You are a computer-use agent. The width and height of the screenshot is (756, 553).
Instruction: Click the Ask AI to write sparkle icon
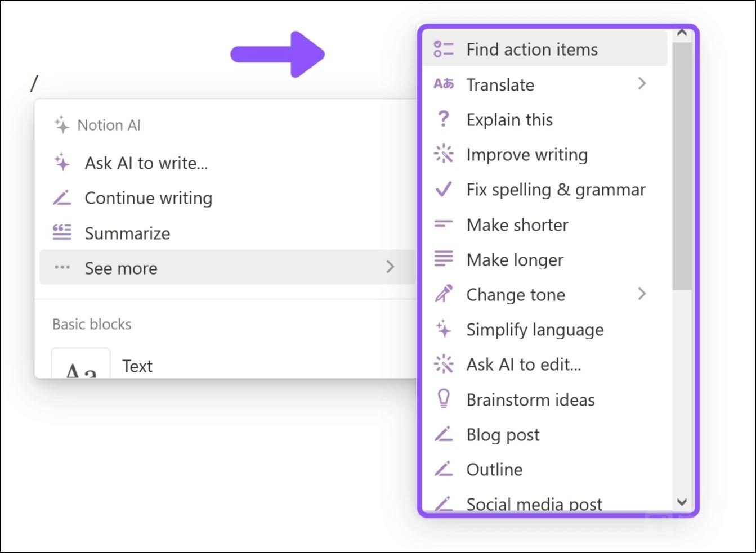pos(62,163)
